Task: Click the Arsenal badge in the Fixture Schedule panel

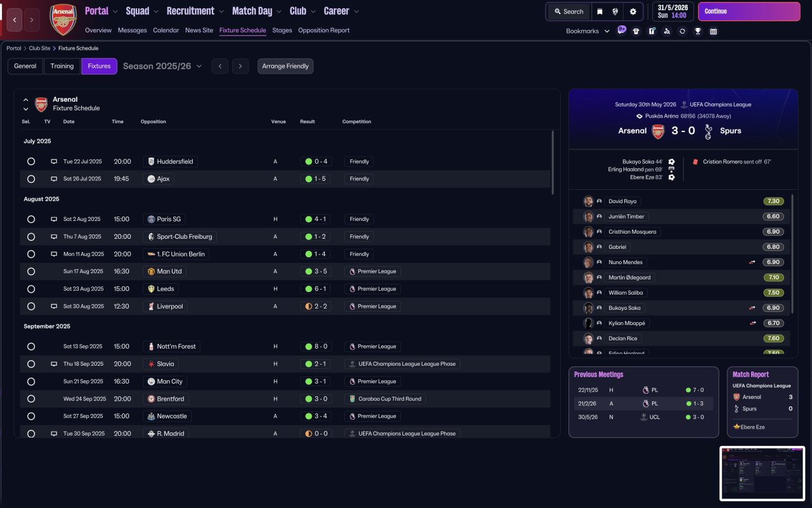Action: [41, 104]
